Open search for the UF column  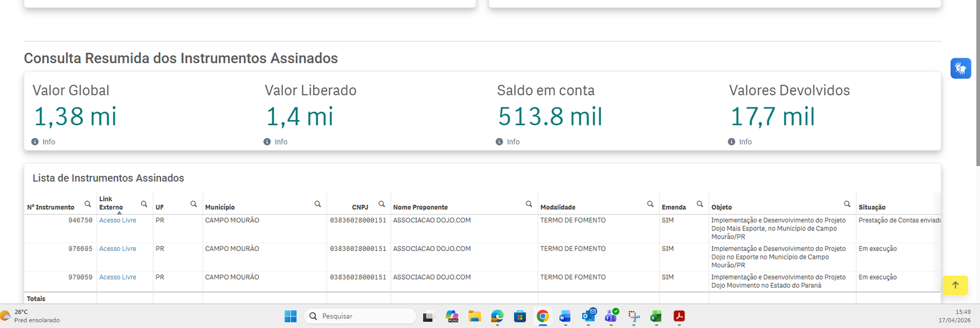(194, 204)
